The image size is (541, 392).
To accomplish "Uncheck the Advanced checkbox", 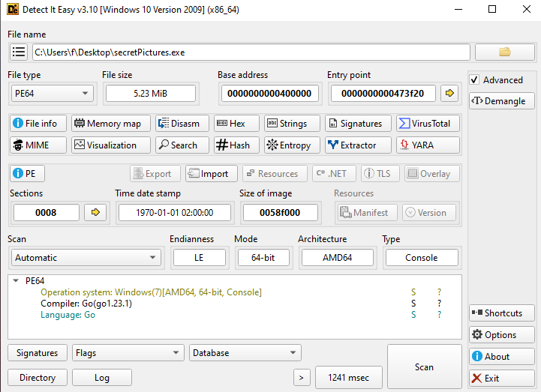I will [x=474, y=80].
